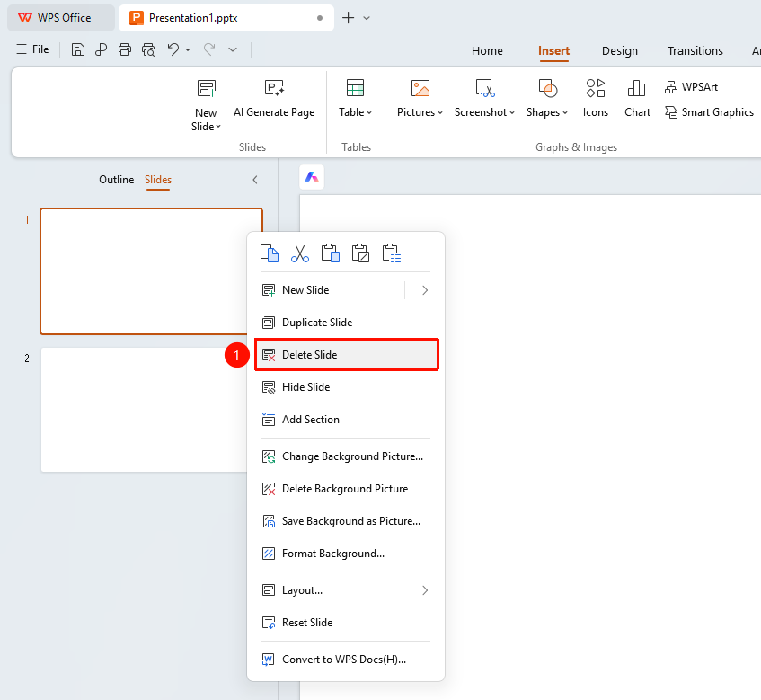This screenshot has height=700, width=761.
Task: Switch to the Design ribbon tab
Action: [620, 51]
